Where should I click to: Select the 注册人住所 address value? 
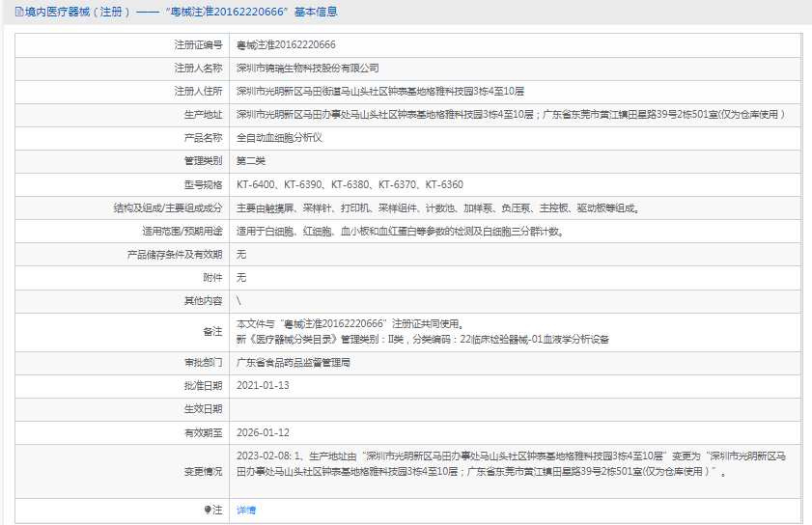tap(380, 92)
